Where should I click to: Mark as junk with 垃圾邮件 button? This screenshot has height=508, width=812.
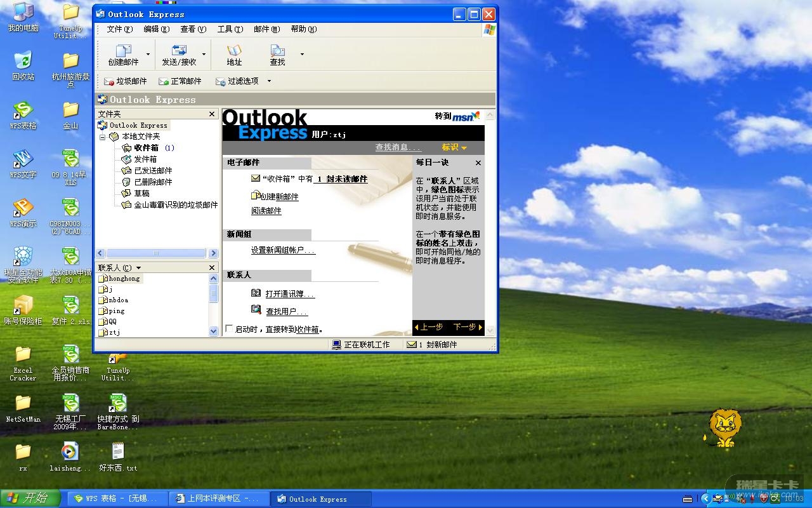pos(125,81)
